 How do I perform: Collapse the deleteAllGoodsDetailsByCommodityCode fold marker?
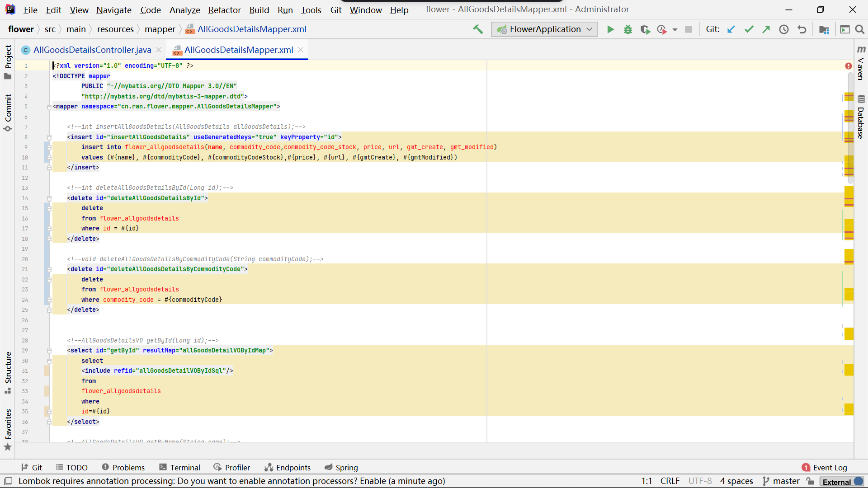(x=49, y=269)
